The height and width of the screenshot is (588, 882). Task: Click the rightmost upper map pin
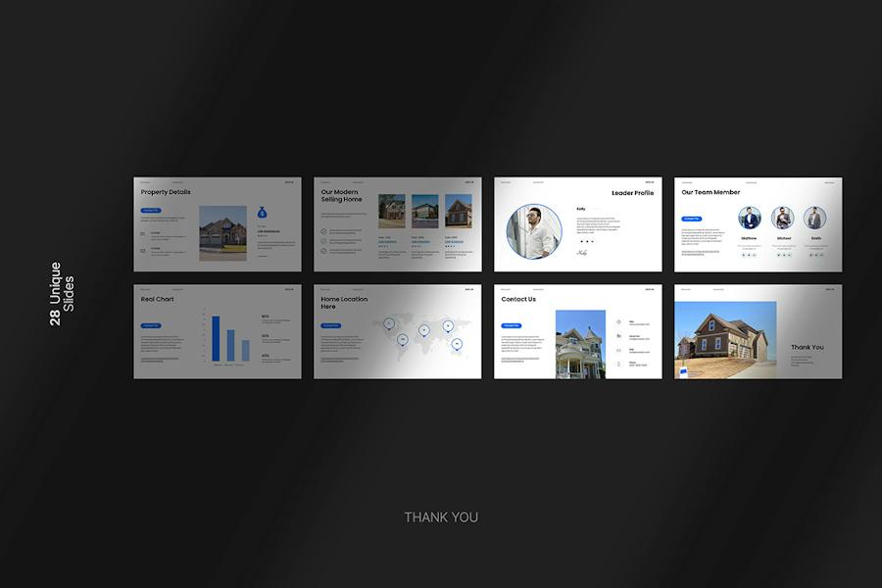448,325
